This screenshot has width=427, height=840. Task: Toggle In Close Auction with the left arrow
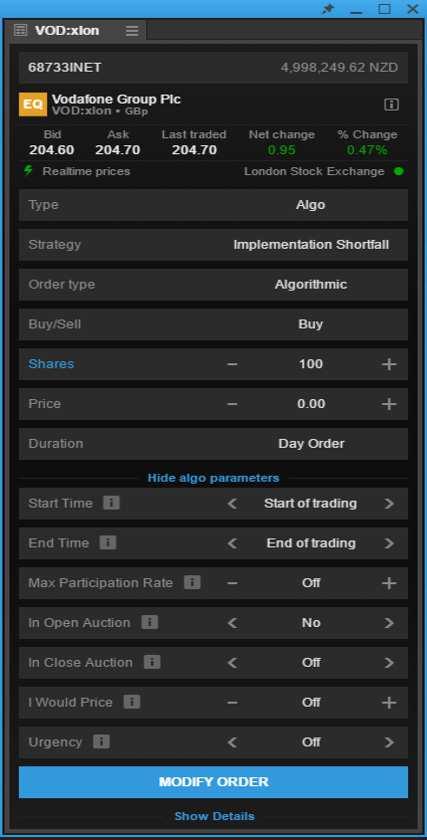point(232,663)
